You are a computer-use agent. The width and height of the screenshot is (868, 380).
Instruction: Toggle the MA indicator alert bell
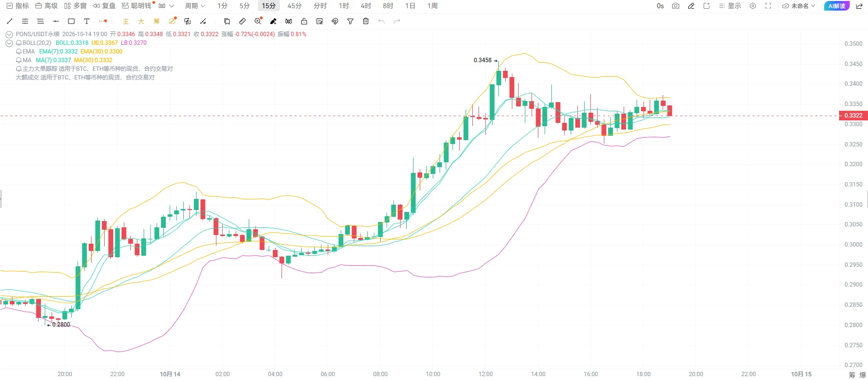pyautogui.click(x=19, y=60)
